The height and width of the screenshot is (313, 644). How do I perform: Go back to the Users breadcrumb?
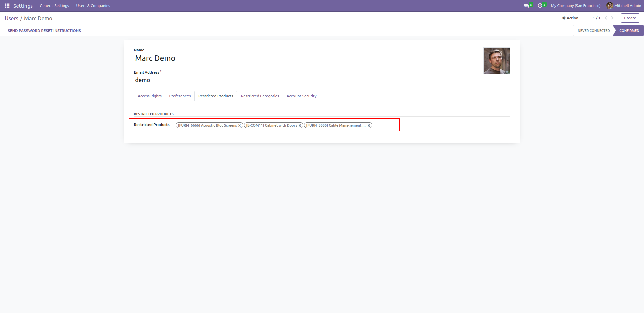11,18
